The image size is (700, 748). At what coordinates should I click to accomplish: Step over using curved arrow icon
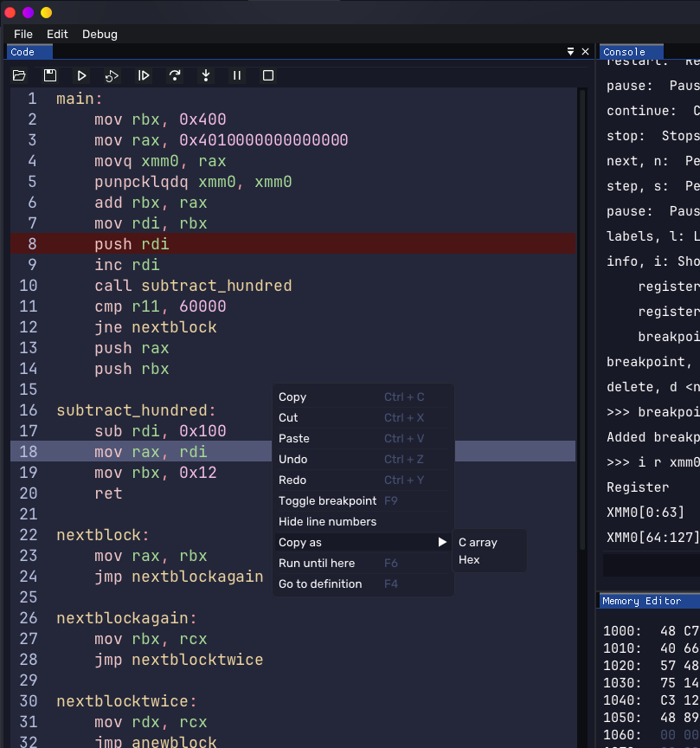[x=175, y=75]
